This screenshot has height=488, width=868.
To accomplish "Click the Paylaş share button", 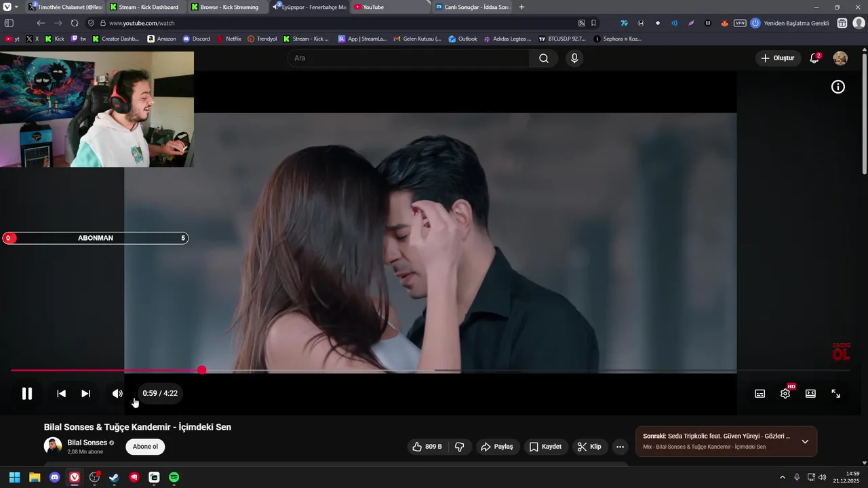I will (x=496, y=447).
